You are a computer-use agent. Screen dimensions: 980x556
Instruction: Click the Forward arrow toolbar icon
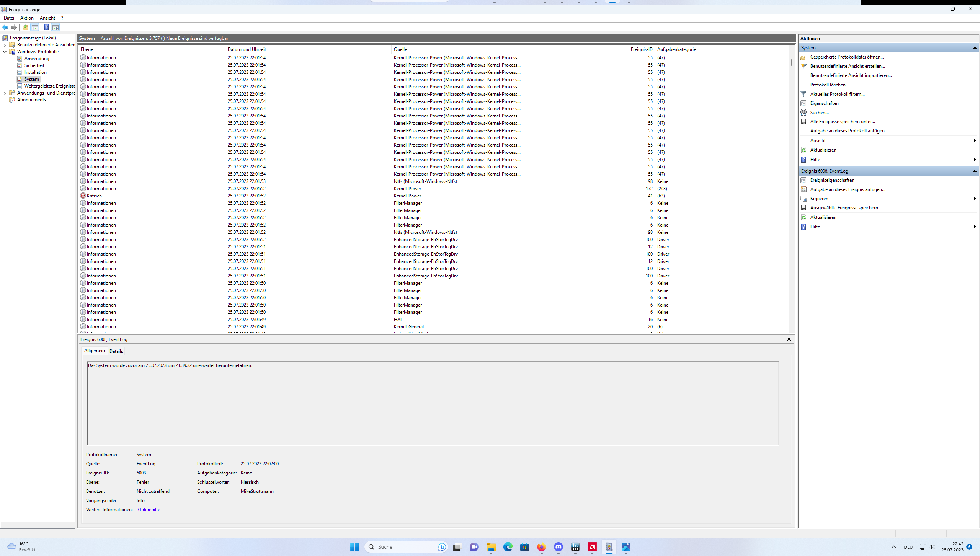coord(14,27)
